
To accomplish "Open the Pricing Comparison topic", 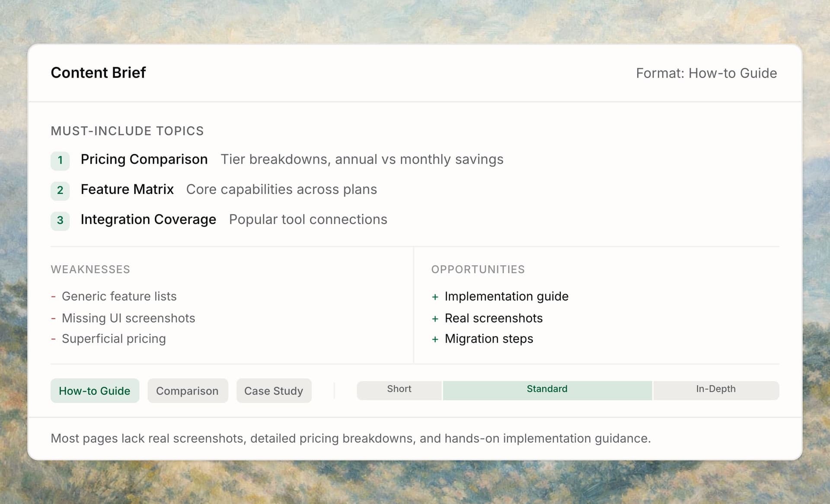I will point(144,159).
